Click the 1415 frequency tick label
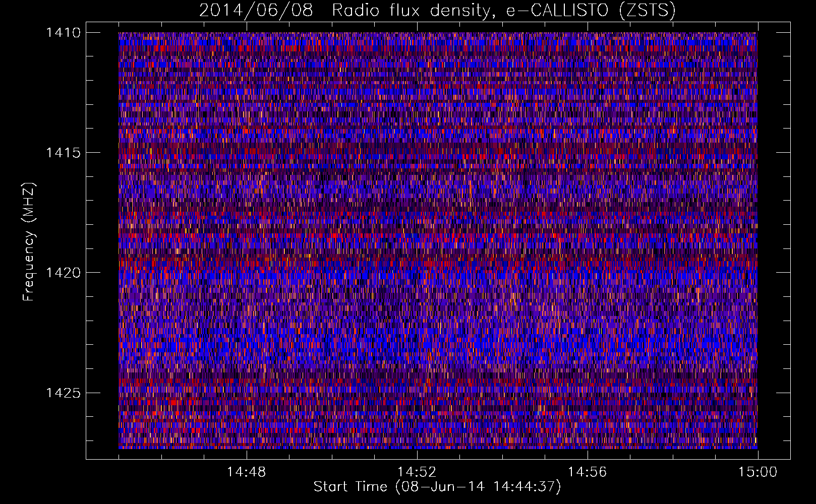The width and height of the screenshot is (816, 504). [63, 153]
